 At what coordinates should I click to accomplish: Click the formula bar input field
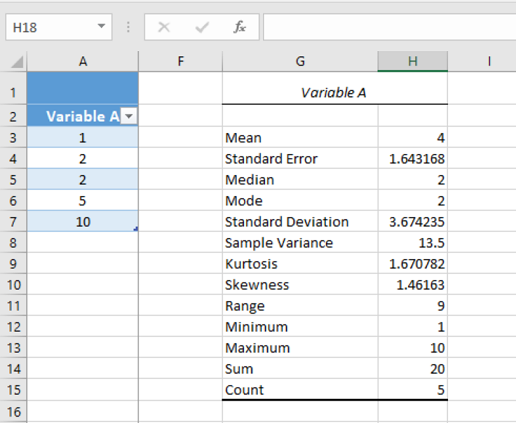pos(390,27)
